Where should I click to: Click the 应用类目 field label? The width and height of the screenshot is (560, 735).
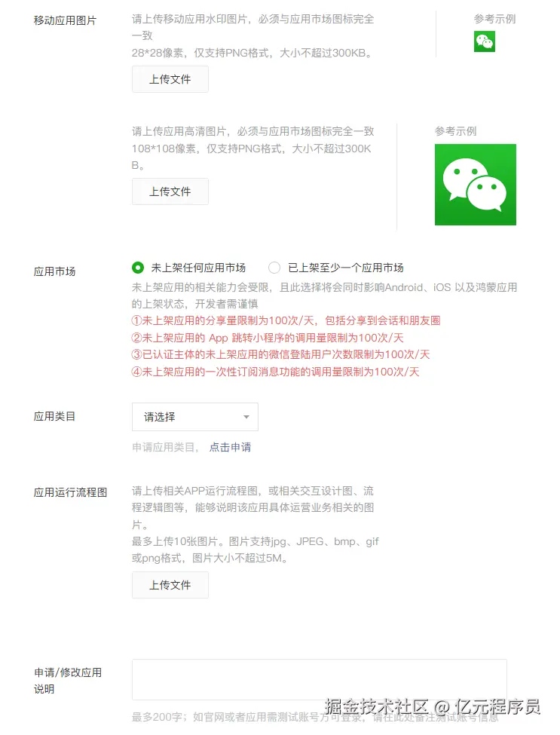(x=54, y=416)
